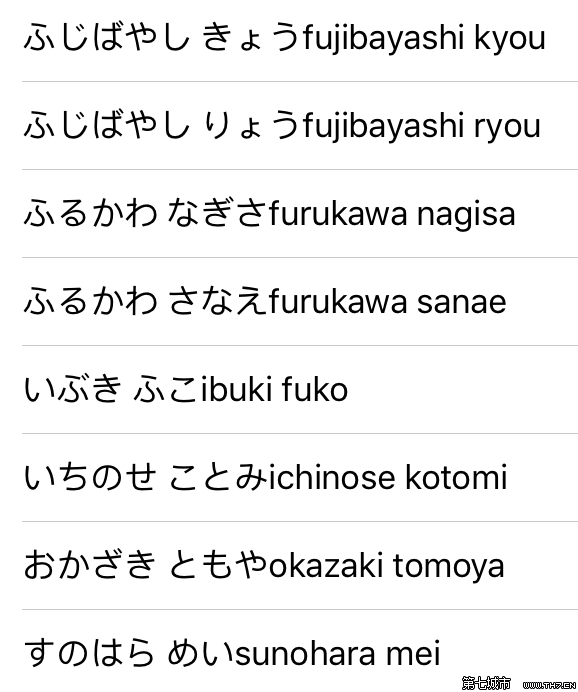Click the hiragana name なぎさ
578x692 pixels.
coord(217,213)
